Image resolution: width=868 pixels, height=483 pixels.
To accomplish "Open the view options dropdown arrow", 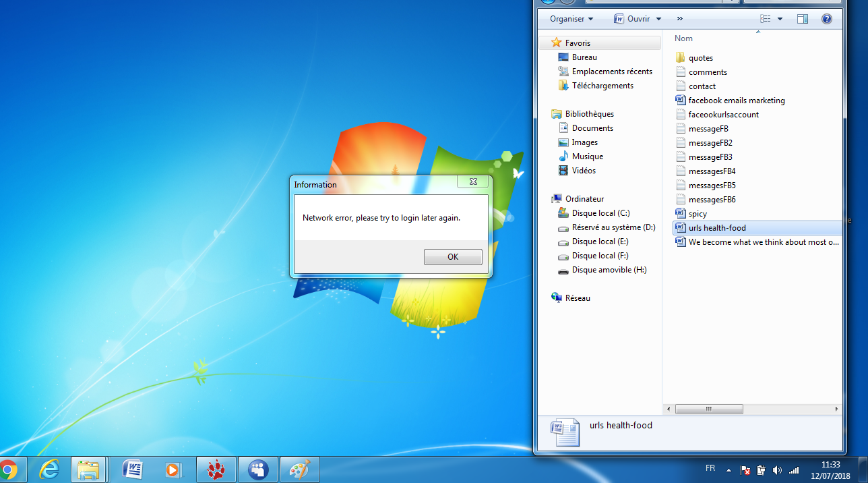I will 780,19.
